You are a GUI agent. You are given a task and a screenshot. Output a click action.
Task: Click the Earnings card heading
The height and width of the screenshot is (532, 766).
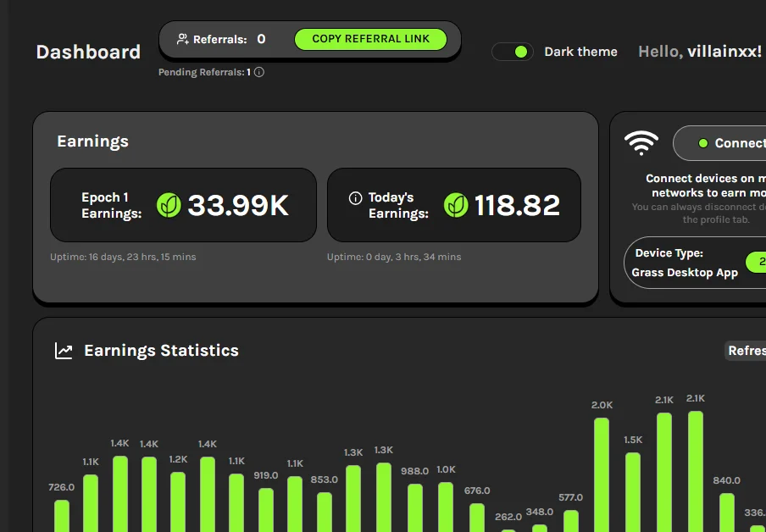pos(93,141)
